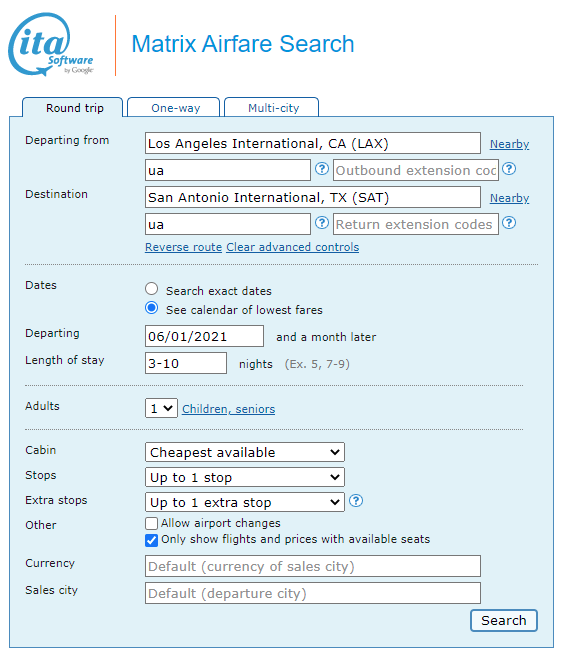
Task: Click the 'Allow airport changes' label text
Action: pos(221,523)
